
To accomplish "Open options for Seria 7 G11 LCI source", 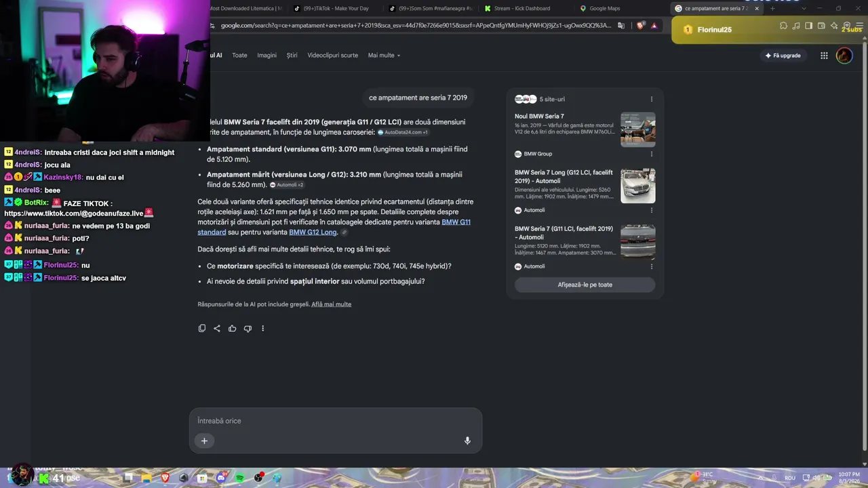I will tap(652, 266).
